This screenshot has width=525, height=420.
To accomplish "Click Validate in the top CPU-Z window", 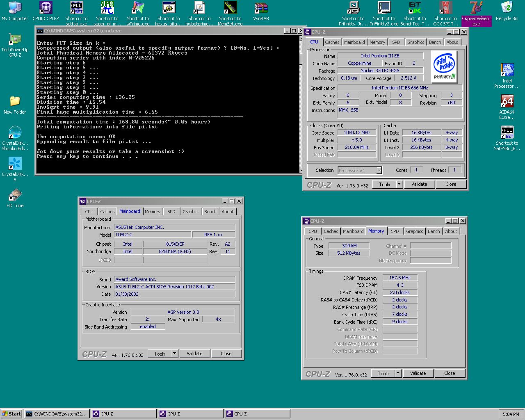I will (419, 184).
